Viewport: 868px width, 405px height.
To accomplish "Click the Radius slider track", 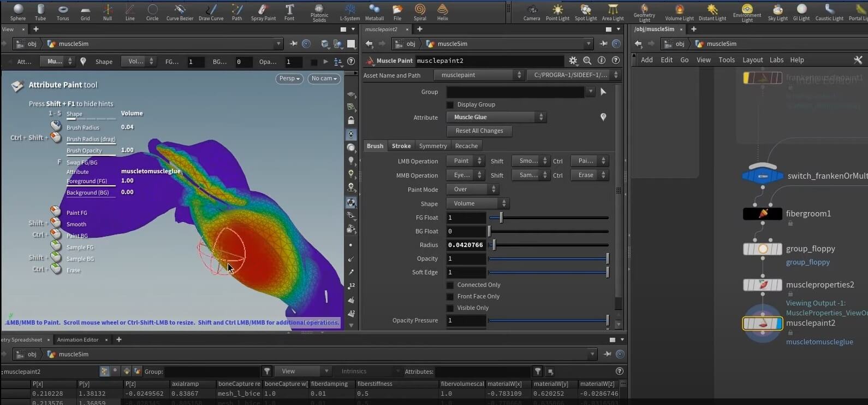I will pos(549,245).
